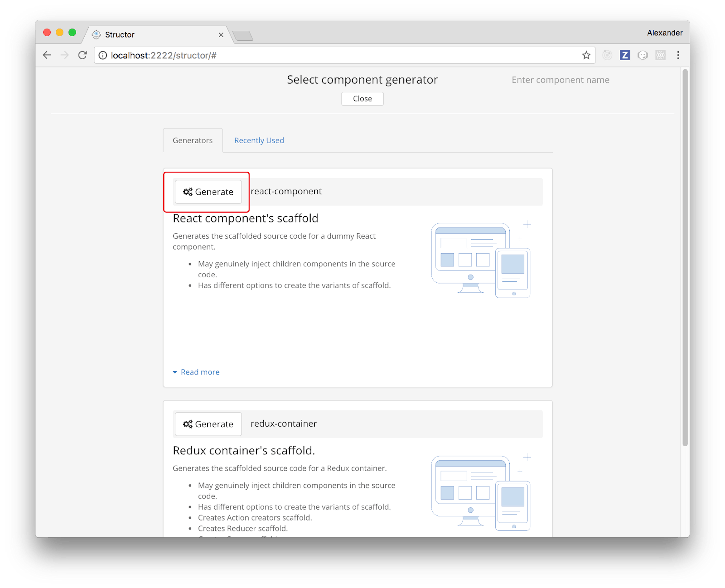The height and width of the screenshot is (588, 725).
Task: Reload the page with refresh icon
Action: tap(83, 55)
